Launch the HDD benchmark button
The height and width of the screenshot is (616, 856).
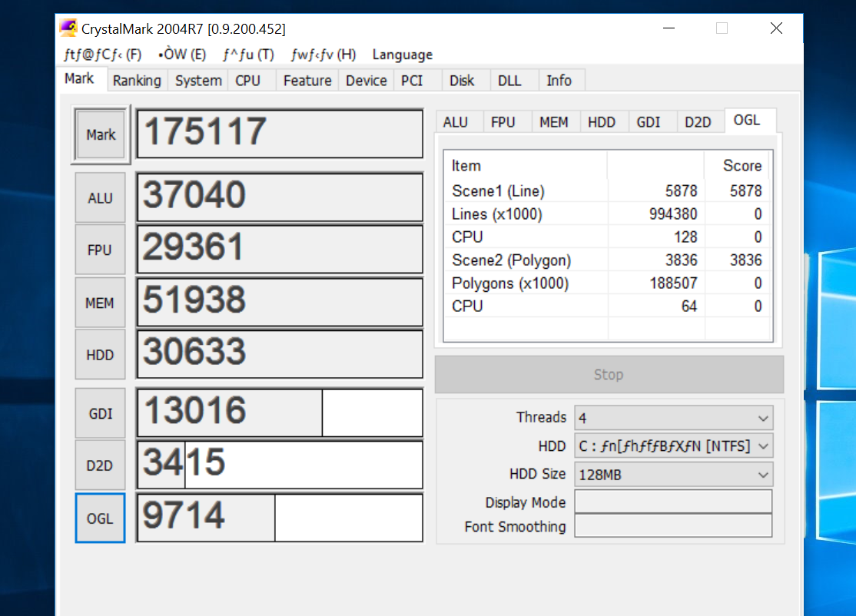(100, 355)
